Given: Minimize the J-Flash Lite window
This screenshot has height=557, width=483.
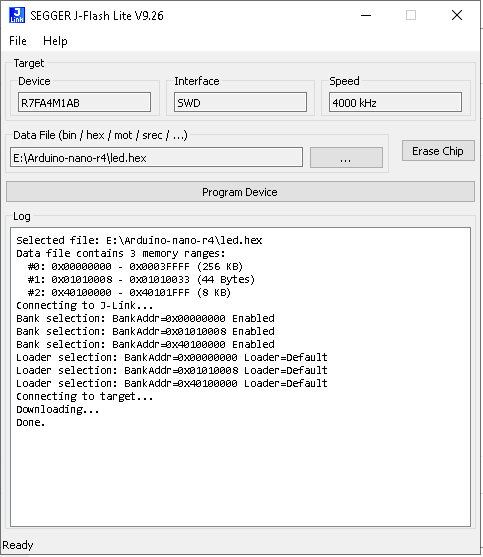Looking at the screenshot, I should click(x=366, y=15).
